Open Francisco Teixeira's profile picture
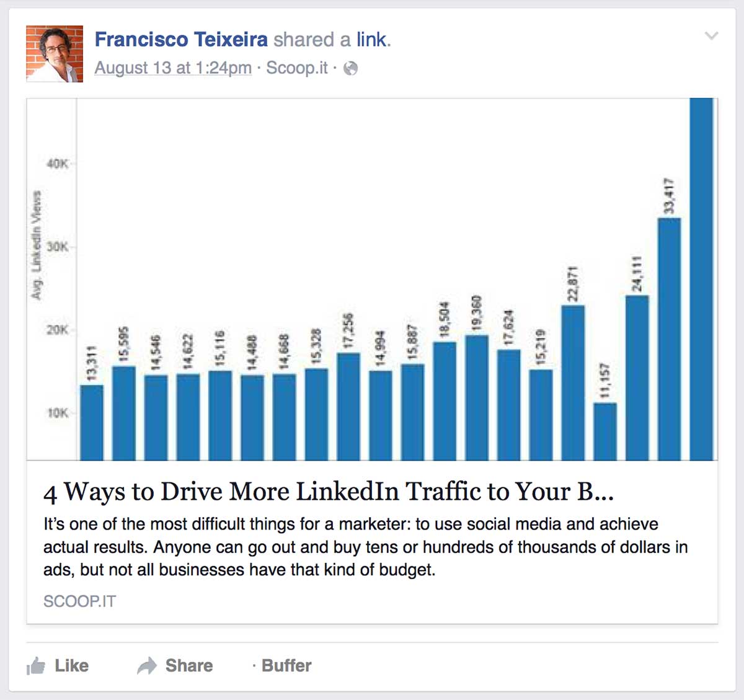744x700 pixels. tap(55, 54)
